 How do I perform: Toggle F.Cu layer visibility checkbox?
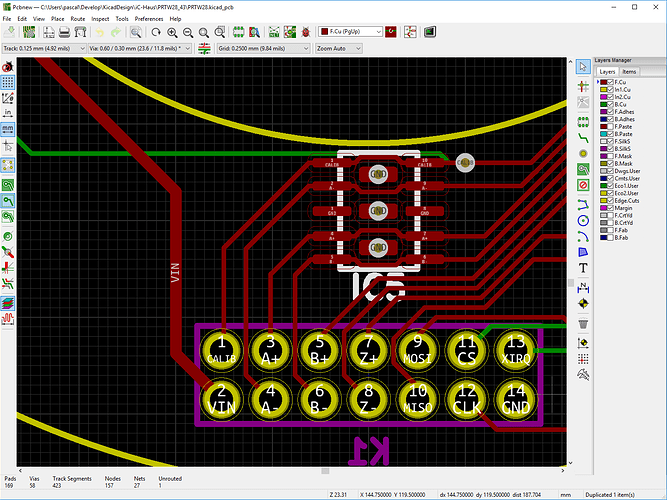coord(610,82)
